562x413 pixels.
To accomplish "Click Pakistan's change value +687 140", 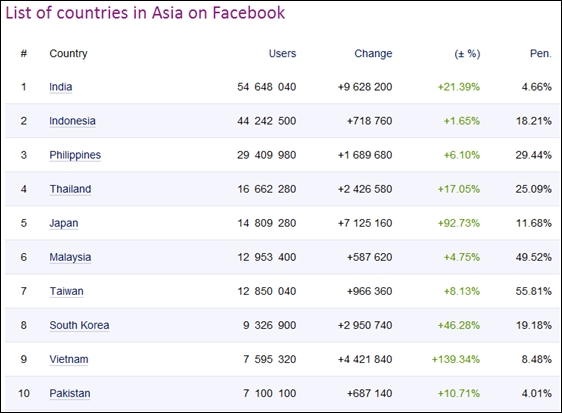I will [x=370, y=393].
